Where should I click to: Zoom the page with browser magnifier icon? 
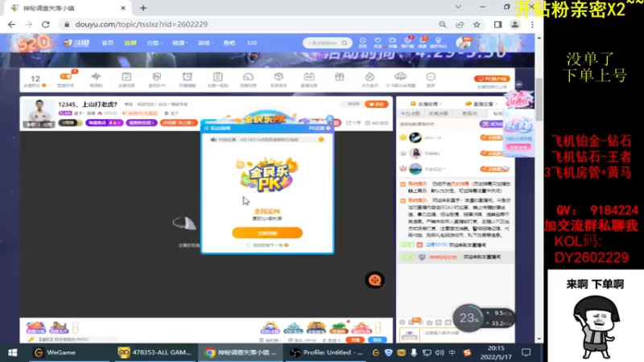pos(442,25)
